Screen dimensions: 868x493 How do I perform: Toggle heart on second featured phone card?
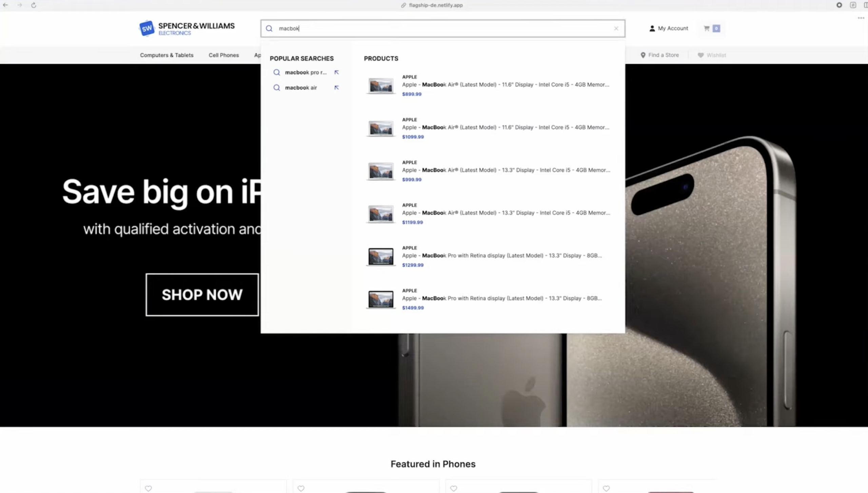pos(301,488)
